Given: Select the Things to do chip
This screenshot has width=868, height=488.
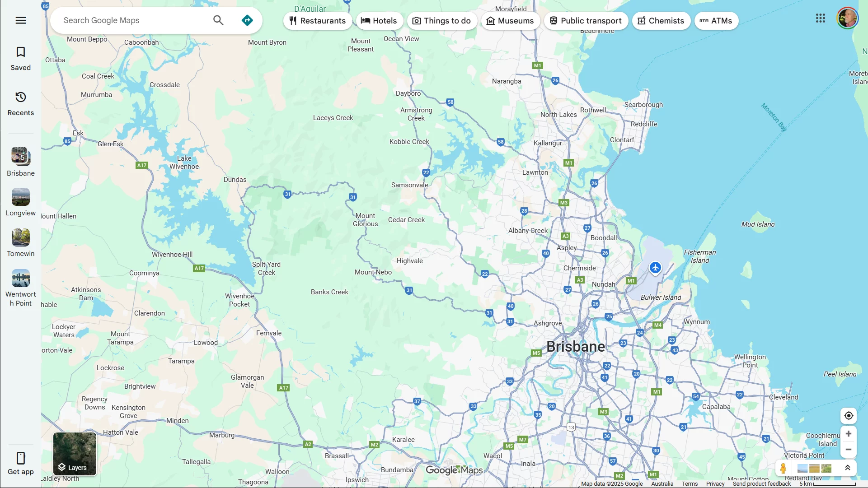Looking at the screenshot, I should (442, 21).
